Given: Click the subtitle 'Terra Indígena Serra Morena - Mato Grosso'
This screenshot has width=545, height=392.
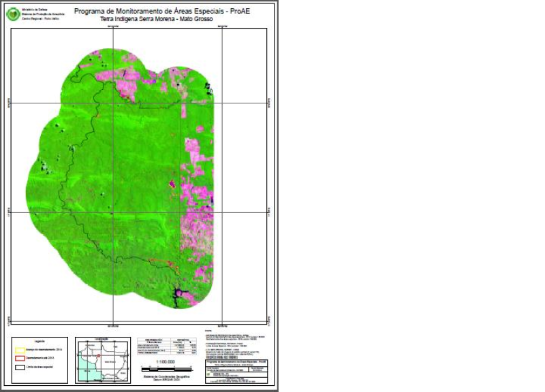Looking at the screenshot, I should coord(153,20).
